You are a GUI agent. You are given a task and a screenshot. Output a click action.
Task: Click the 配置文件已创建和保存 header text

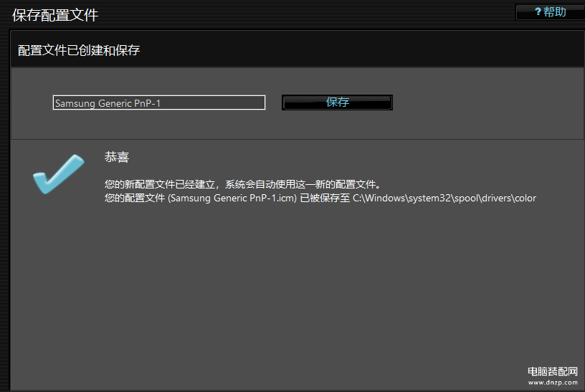(x=79, y=50)
